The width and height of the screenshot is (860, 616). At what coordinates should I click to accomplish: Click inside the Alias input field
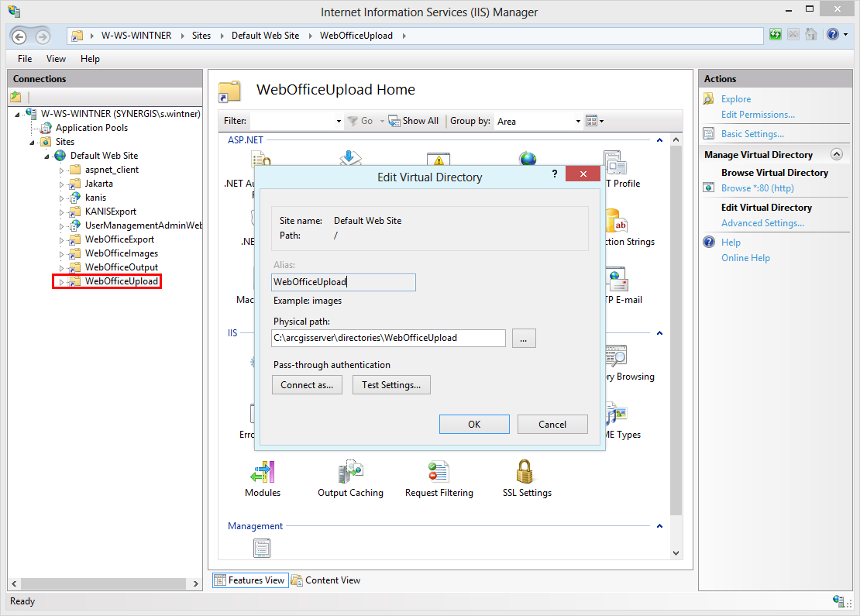pyautogui.click(x=343, y=282)
